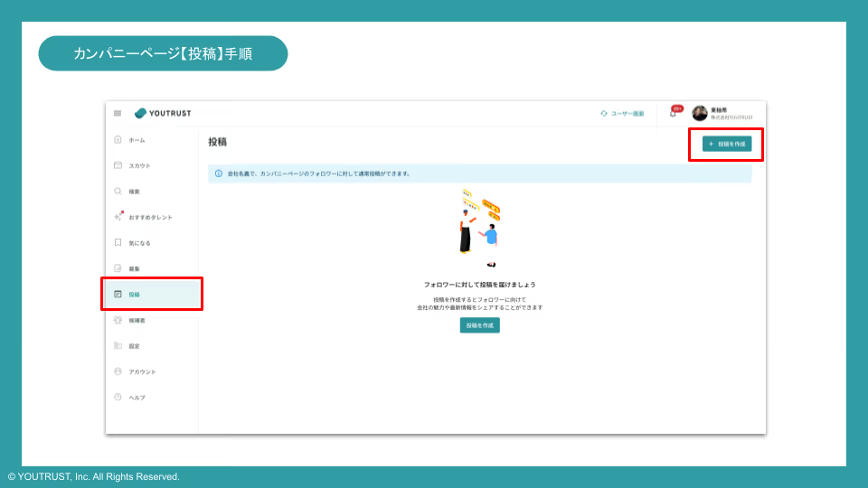This screenshot has width=868, height=488.
Task: Click the user name beside the avatar
Action: tap(719, 110)
